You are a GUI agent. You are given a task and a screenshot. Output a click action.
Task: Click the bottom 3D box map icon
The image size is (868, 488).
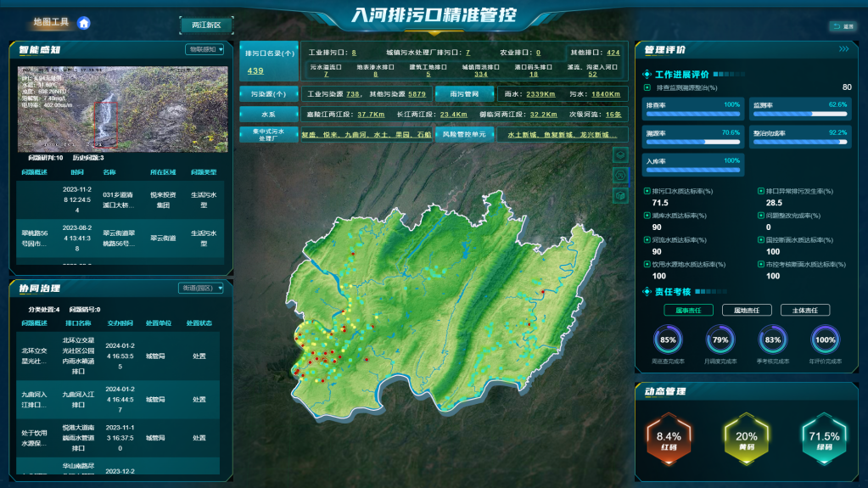click(620, 195)
